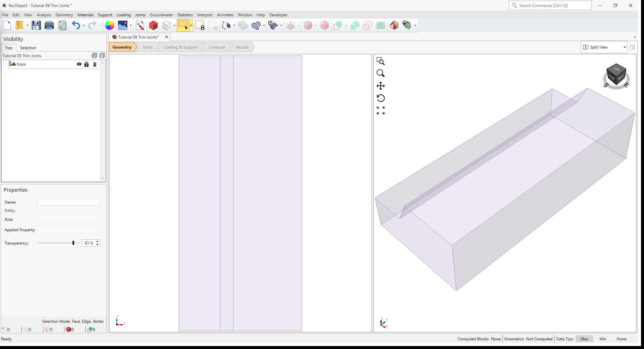Image resolution: width=644 pixels, height=349 pixels.
Task: Click the extrude upward arrow box icon
Action: point(291,25)
